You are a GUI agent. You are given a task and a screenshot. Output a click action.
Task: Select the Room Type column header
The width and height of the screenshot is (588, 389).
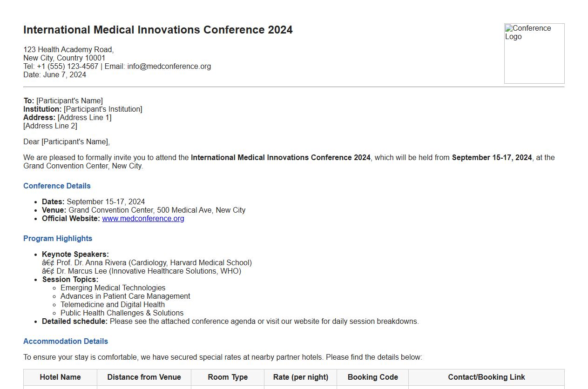coord(228,377)
